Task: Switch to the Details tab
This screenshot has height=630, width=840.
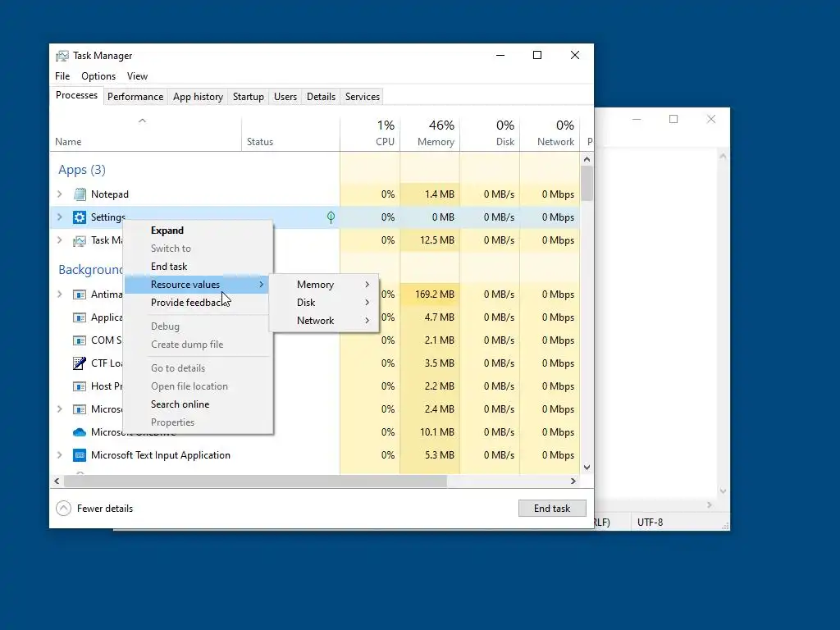Action: [321, 97]
